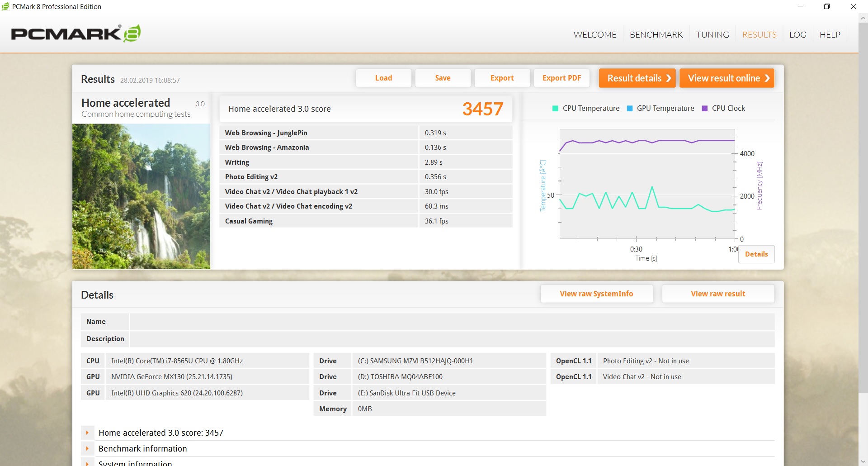Save the current result

pos(443,78)
